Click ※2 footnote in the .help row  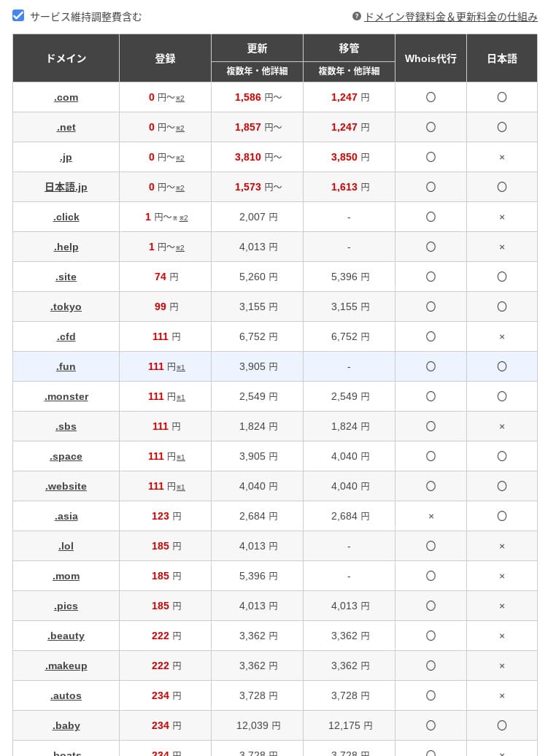[180, 248]
